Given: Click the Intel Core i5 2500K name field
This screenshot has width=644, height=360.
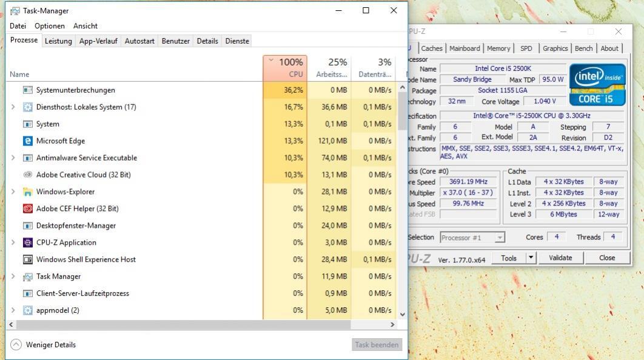Looking at the screenshot, I should point(503,68).
